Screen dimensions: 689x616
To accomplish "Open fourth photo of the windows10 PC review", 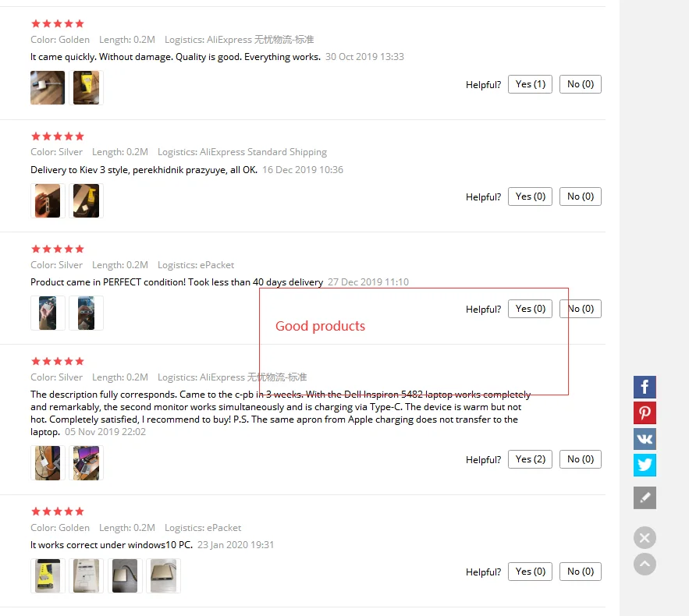I will [163, 575].
